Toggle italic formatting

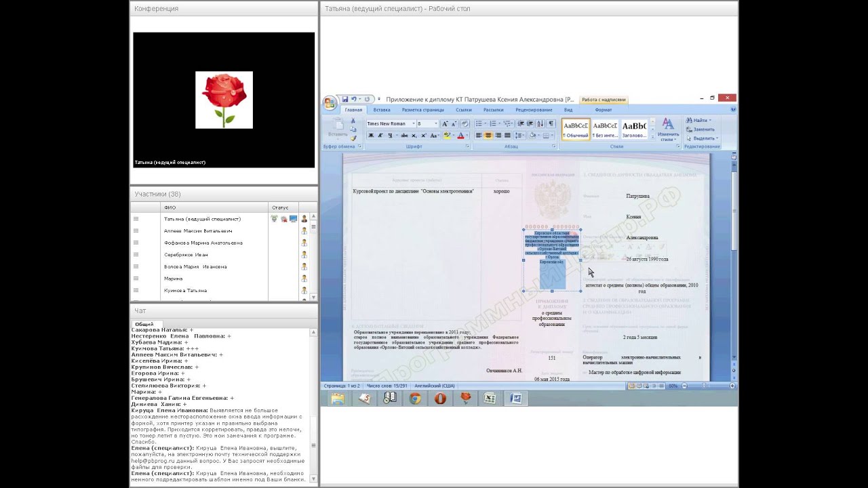click(380, 136)
